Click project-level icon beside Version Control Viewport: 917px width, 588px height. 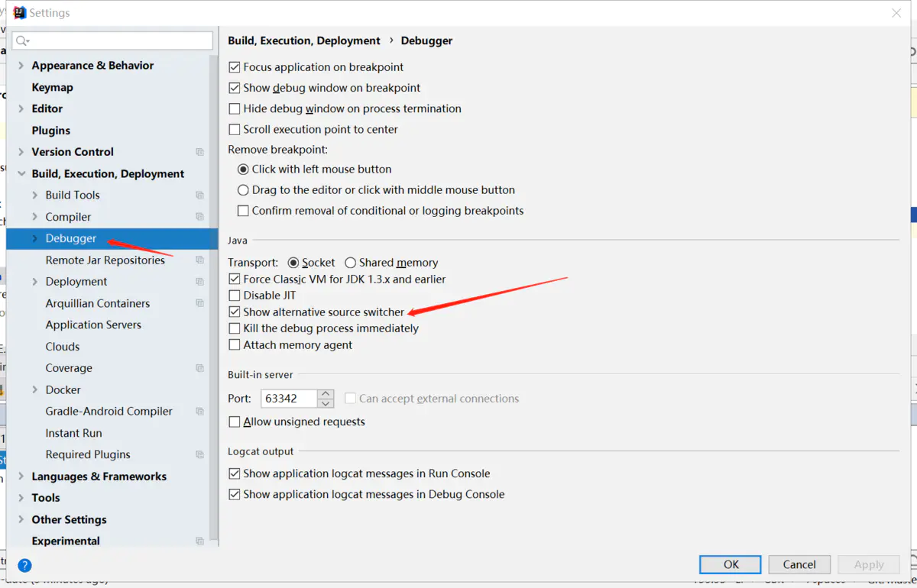click(x=200, y=152)
